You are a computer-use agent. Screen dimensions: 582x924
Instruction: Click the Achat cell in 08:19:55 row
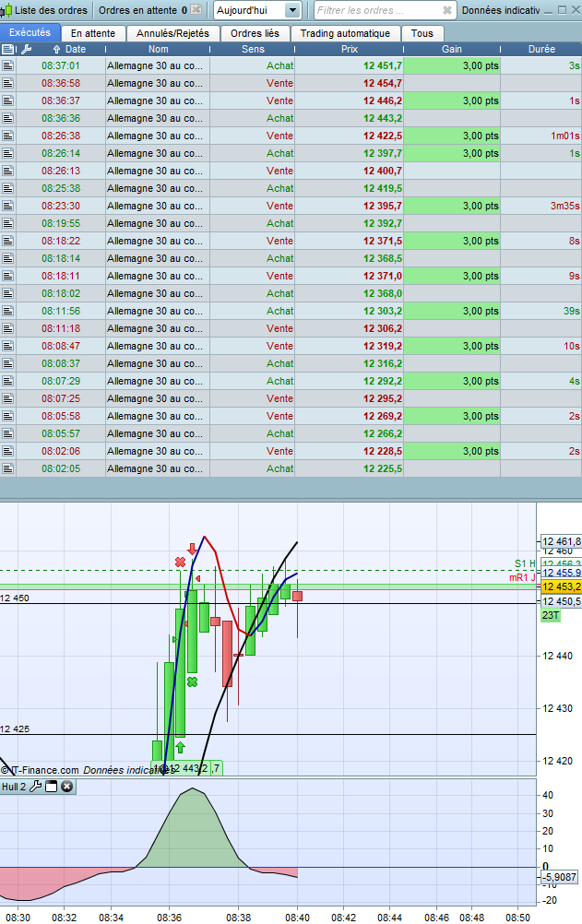coord(253,223)
